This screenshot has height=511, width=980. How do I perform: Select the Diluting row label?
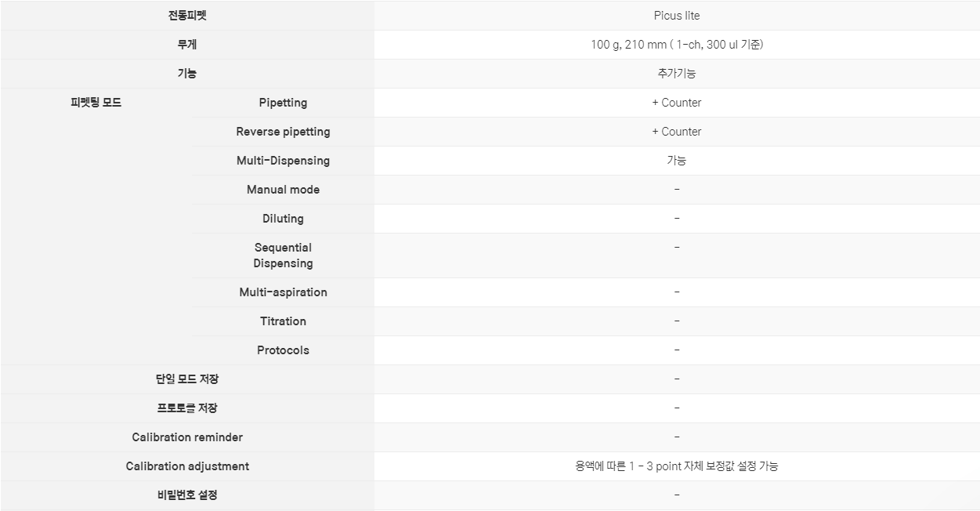[283, 219]
